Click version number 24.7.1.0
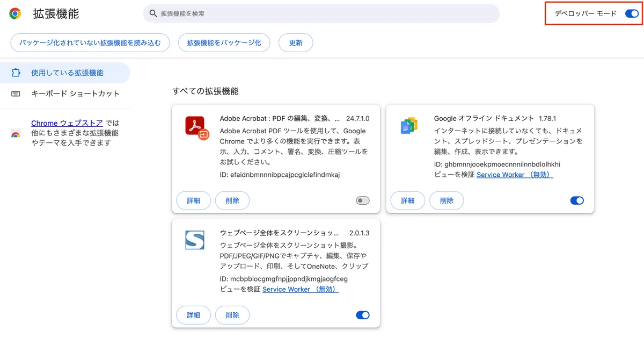This screenshot has height=338, width=644. 358,118
